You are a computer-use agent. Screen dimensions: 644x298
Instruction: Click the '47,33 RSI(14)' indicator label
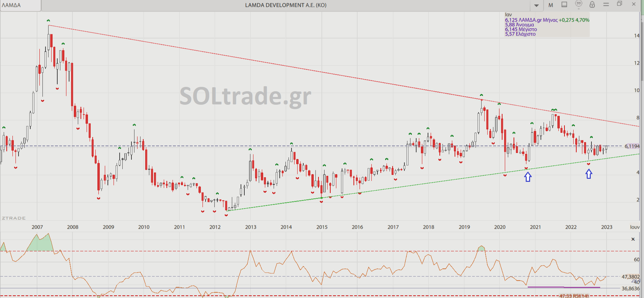[x=574, y=296]
